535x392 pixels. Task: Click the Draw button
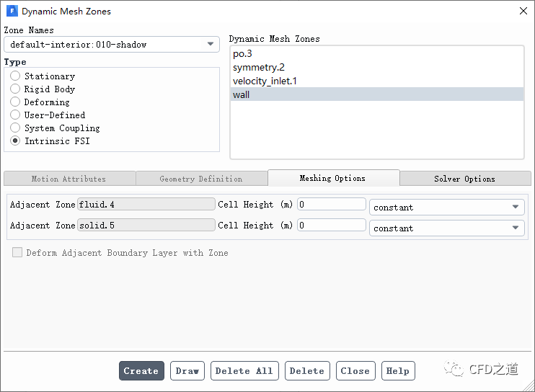pos(187,371)
